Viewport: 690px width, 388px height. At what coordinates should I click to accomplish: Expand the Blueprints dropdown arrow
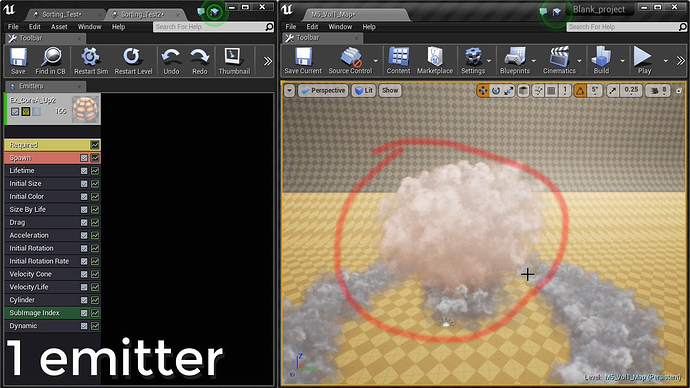coord(534,61)
